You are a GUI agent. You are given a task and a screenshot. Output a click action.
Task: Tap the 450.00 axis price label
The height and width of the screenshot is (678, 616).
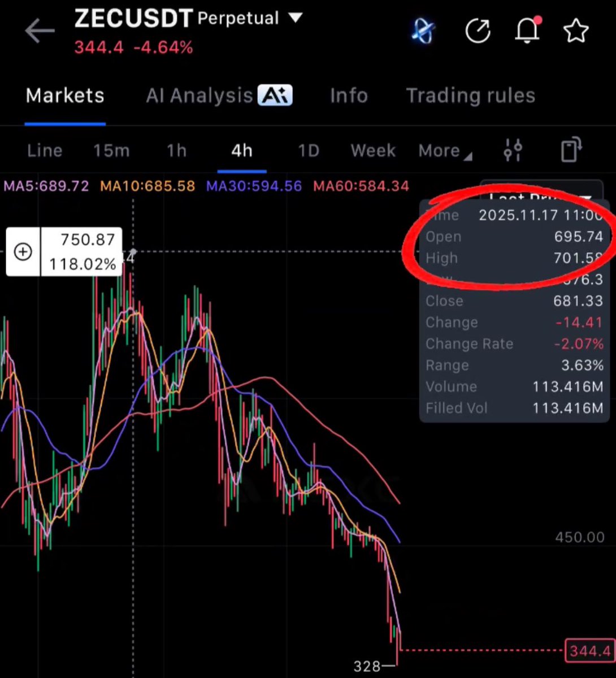tap(580, 537)
